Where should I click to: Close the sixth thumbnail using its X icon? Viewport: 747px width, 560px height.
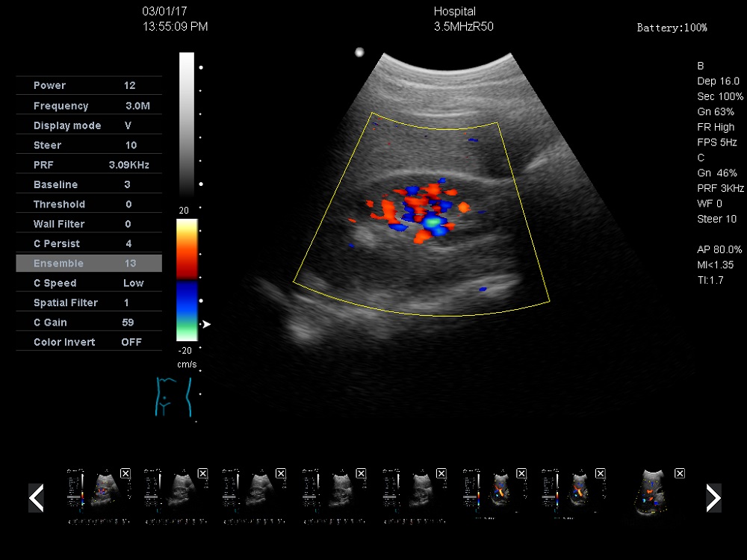521,473
